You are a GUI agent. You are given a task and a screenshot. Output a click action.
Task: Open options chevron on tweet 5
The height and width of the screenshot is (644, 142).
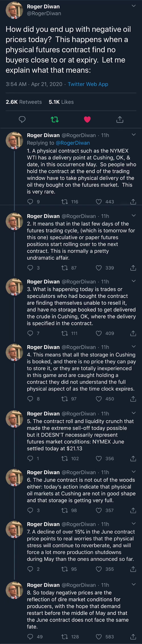[x=134, y=413]
